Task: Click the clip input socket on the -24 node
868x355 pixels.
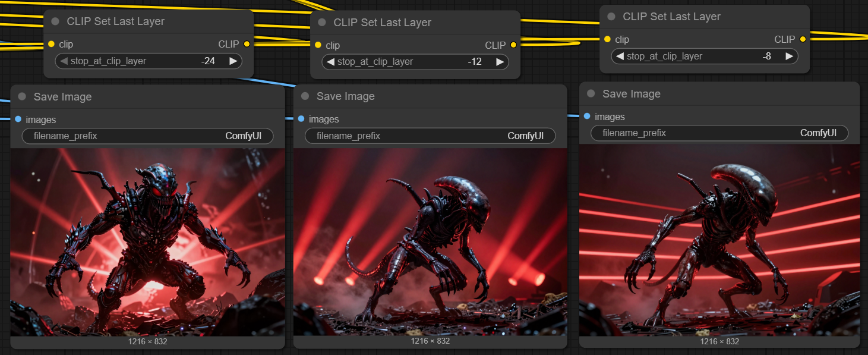Action: [51, 44]
